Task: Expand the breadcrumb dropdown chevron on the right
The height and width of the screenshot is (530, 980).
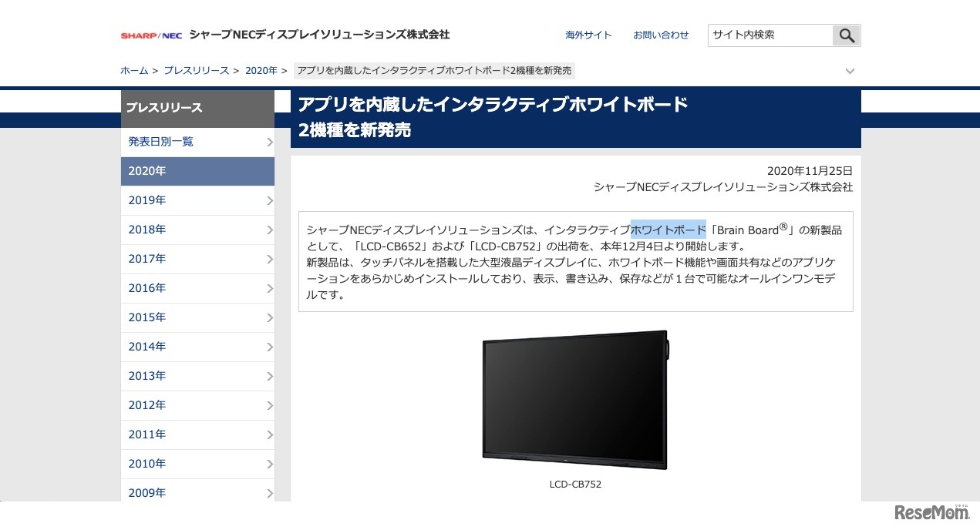Action: coord(850,71)
